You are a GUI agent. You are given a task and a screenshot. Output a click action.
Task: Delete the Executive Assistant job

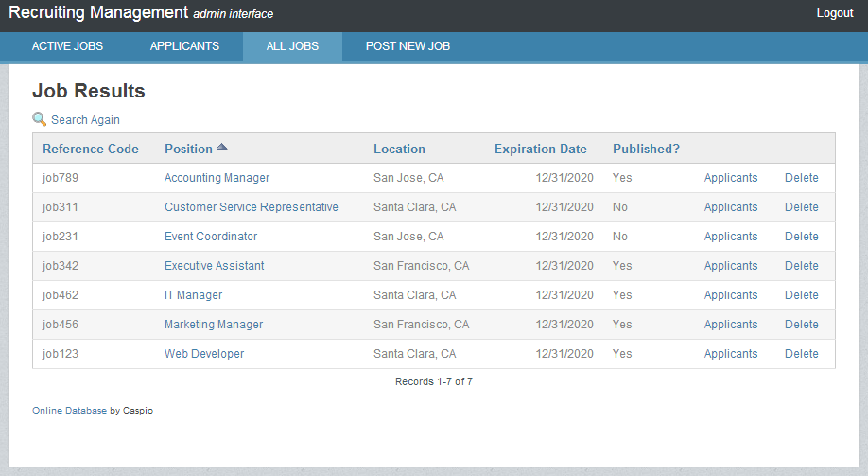point(801,266)
